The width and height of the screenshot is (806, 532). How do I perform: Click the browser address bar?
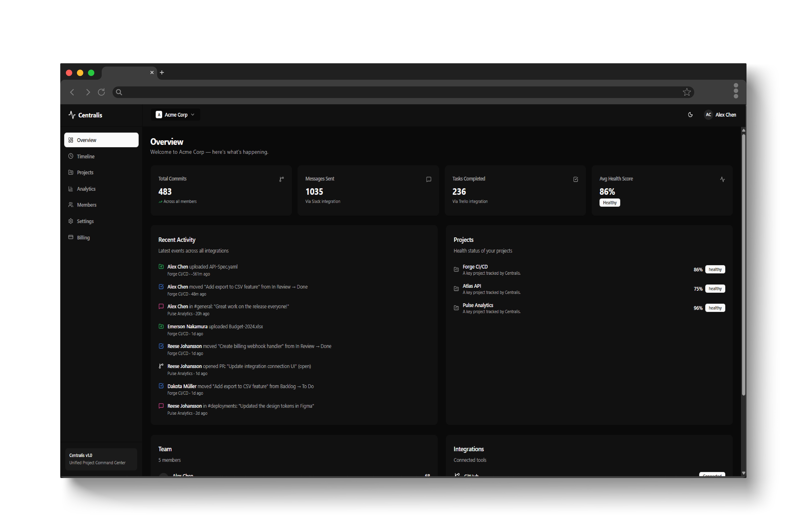tap(403, 92)
